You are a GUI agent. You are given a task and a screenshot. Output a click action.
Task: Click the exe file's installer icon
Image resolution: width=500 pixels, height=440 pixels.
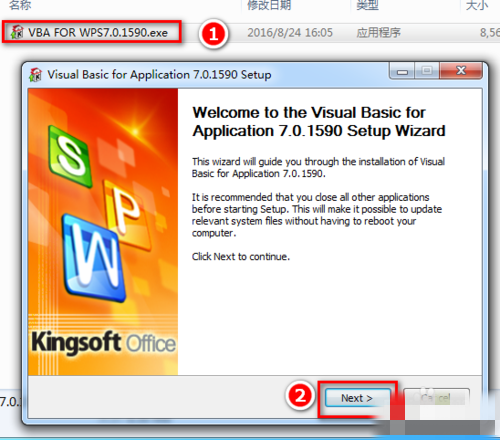pyautogui.click(x=17, y=32)
